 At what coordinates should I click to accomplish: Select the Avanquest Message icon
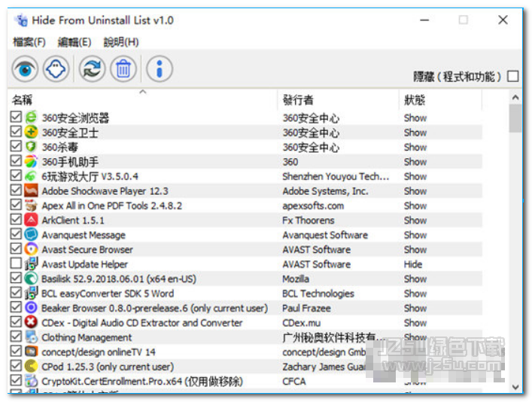[31, 234]
